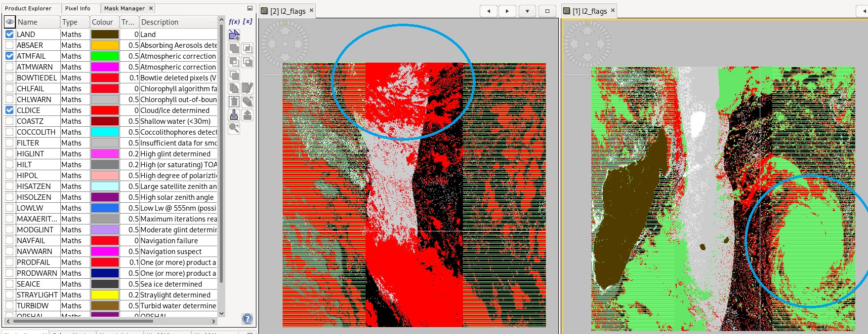Create mask from value range [x]
The image size is (868, 334).
point(248,22)
